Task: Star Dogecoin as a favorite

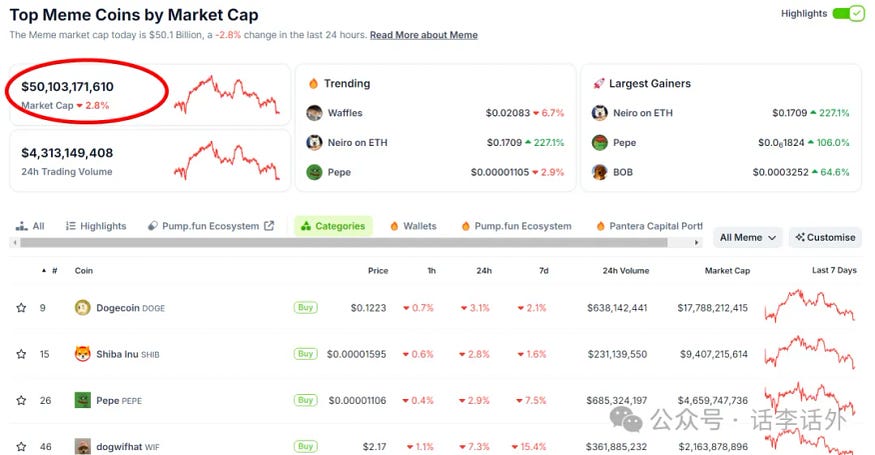Action: tap(21, 308)
